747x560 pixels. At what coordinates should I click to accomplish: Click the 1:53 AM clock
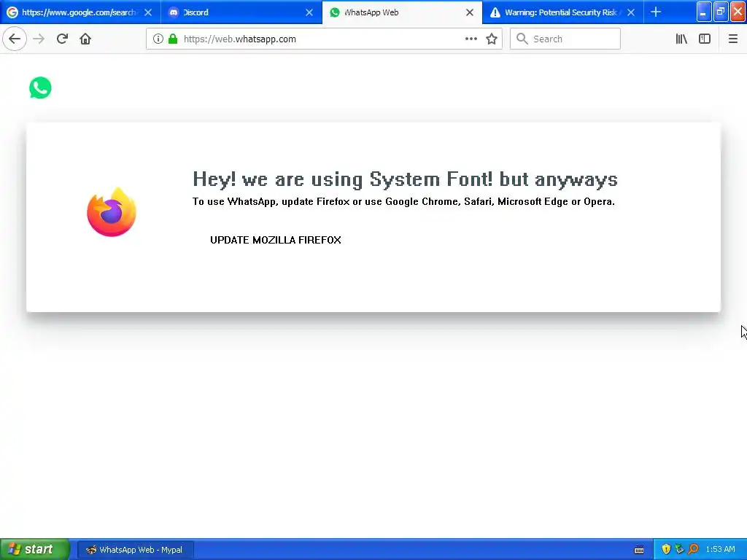720,550
